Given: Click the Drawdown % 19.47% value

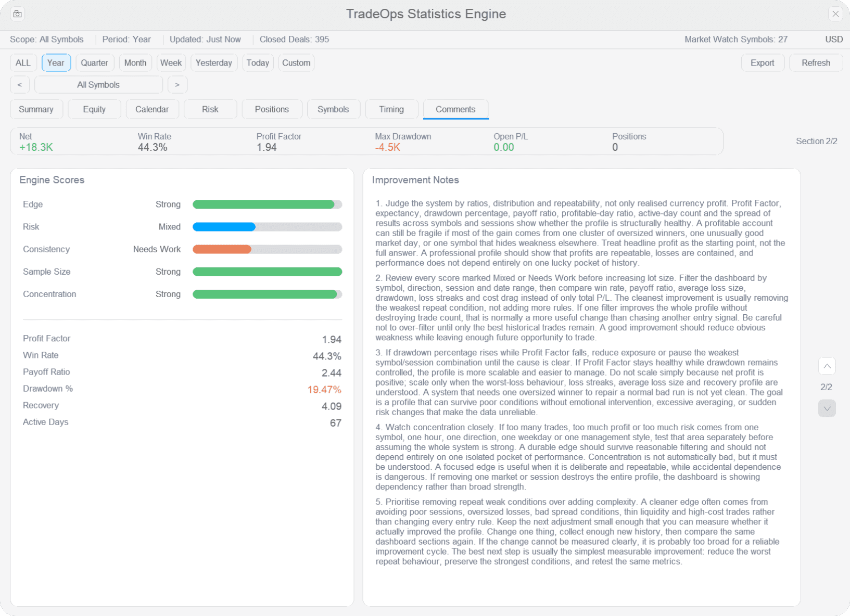Looking at the screenshot, I should click(x=324, y=390).
